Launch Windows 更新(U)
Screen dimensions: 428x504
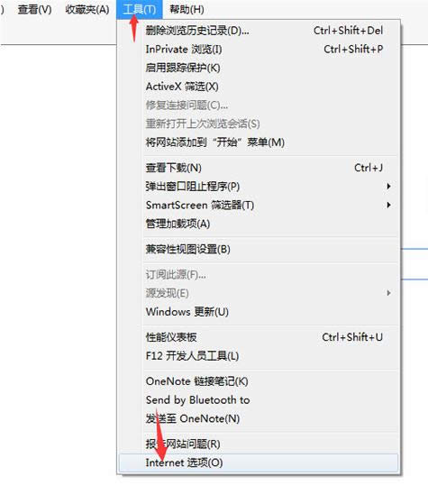pos(259,312)
